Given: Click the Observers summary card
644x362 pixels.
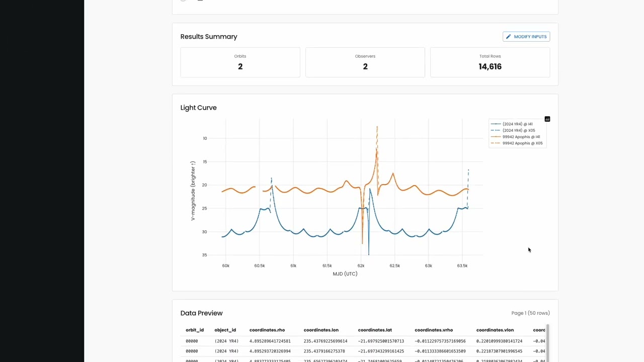Looking at the screenshot, I should [365, 62].
